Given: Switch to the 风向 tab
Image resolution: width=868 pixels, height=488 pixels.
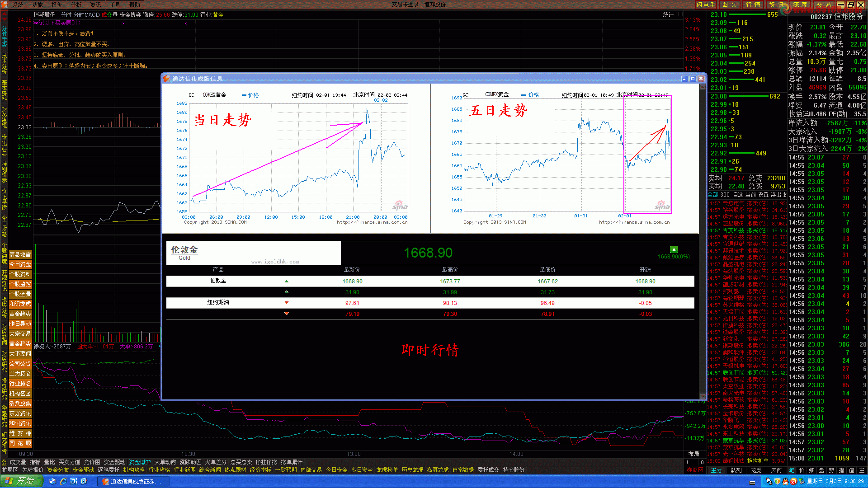Looking at the screenshot, I should (777, 470).
